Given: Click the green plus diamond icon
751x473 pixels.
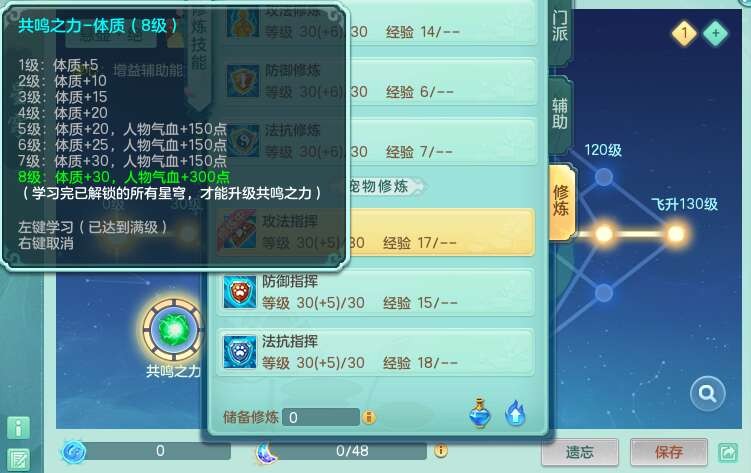Looking at the screenshot, I should click(716, 33).
